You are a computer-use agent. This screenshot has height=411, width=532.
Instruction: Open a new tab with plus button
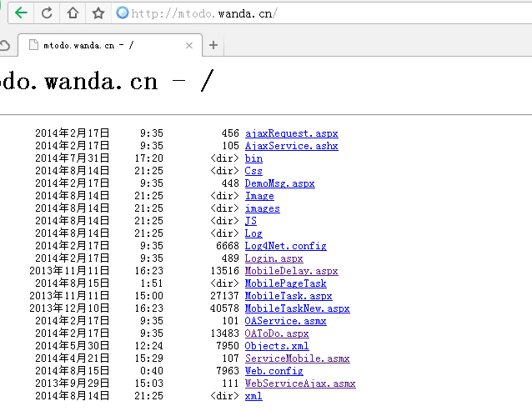pos(213,45)
